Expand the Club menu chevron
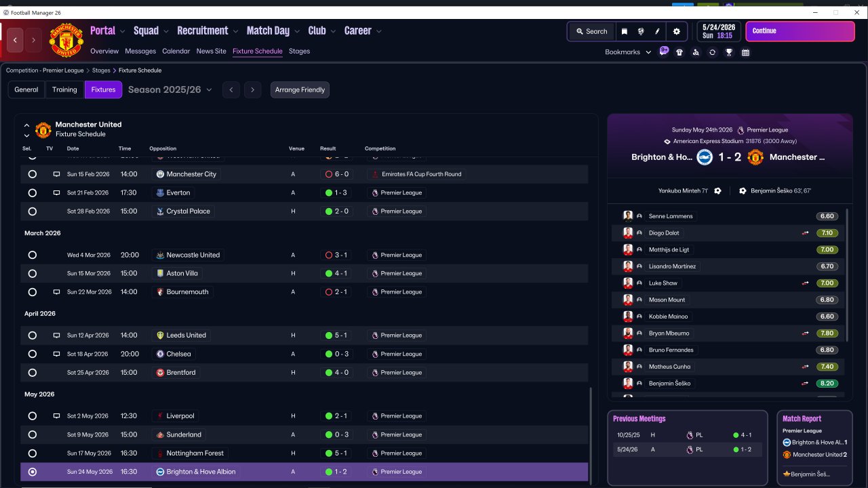This screenshot has height=488, width=868. pyautogui.click(x=333, y=31)
